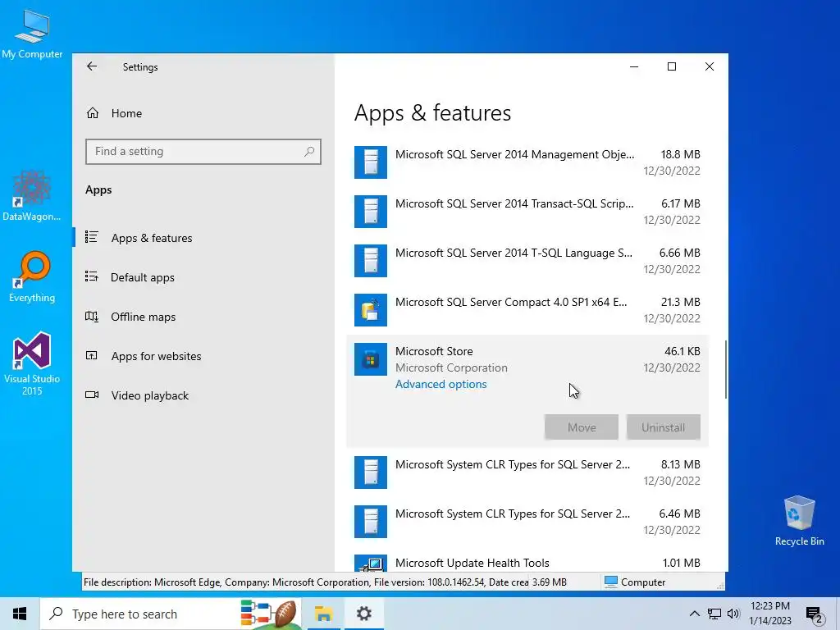This screenshot has width=840, height=630.
Task: Click the 46.1 KB size of Microsoft Store
Action: click(682, 351)
